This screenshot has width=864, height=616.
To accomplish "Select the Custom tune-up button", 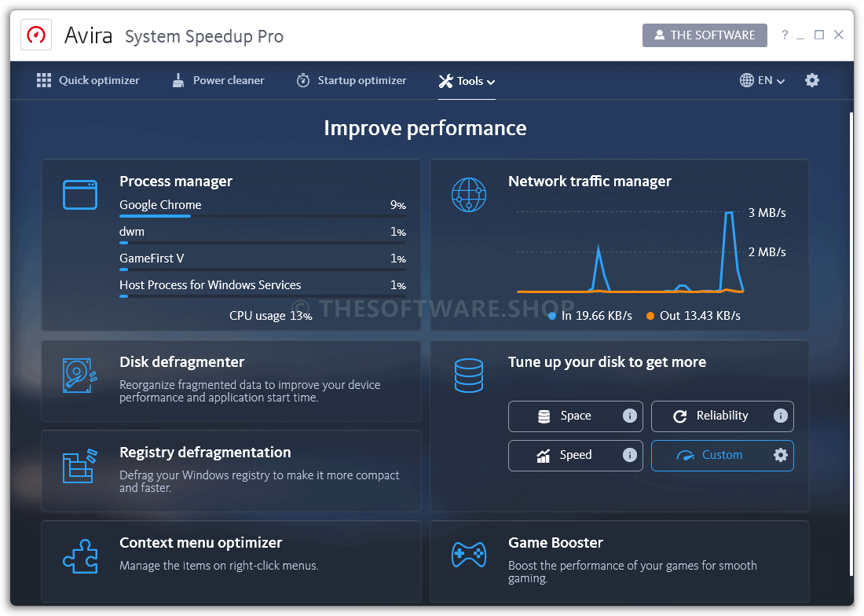I will [722, 455].
